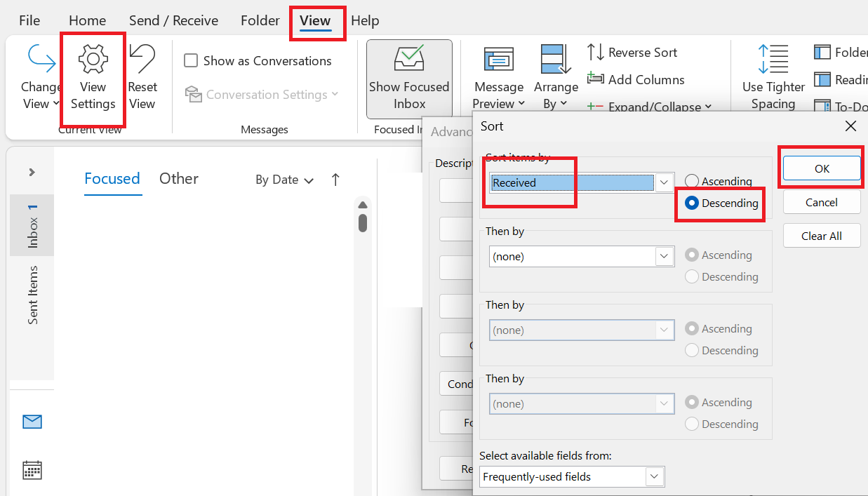Click Cancel in the Sort dialog
Screen dimensions: 868x496
[822, 202]
